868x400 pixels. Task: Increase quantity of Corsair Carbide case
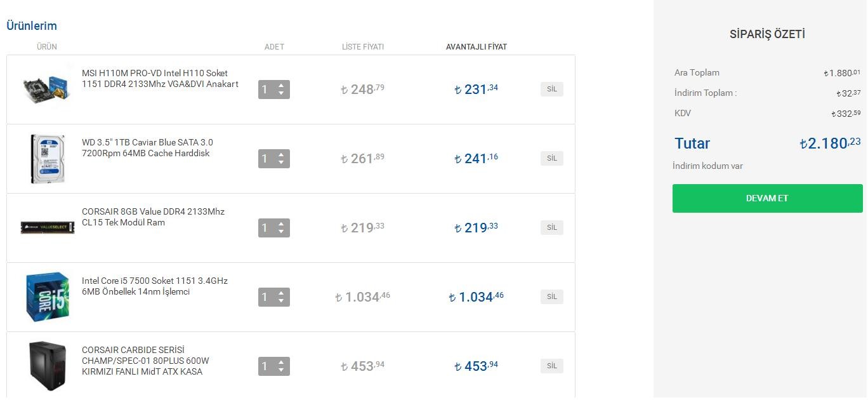click(281, 362)
